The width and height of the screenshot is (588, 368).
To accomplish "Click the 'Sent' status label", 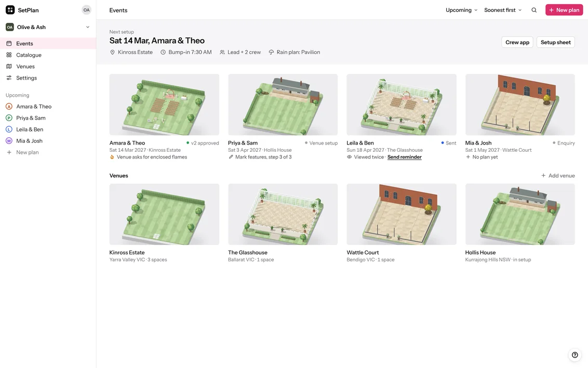I will click(x=451, y=143).
